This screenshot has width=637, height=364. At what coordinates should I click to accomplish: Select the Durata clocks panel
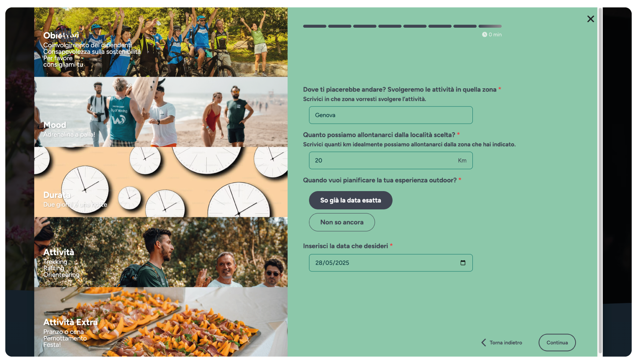161,182
